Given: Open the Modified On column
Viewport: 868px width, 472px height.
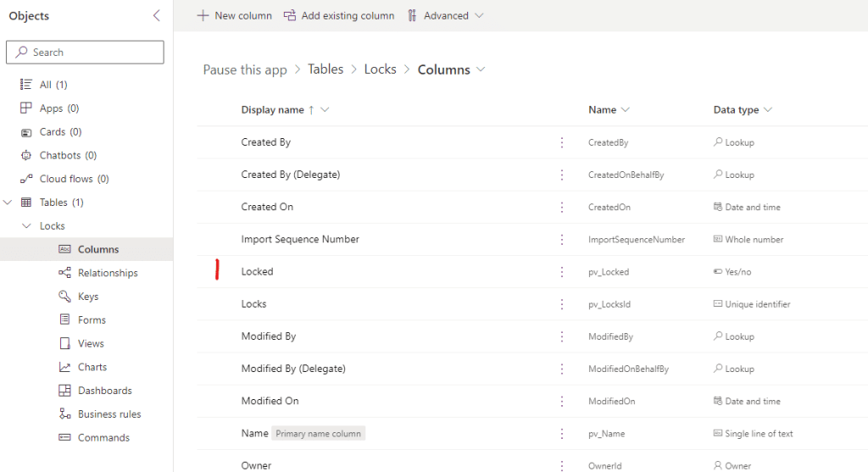Looking at the screenshot, I should pyautogui.click(x=270, y=401).
